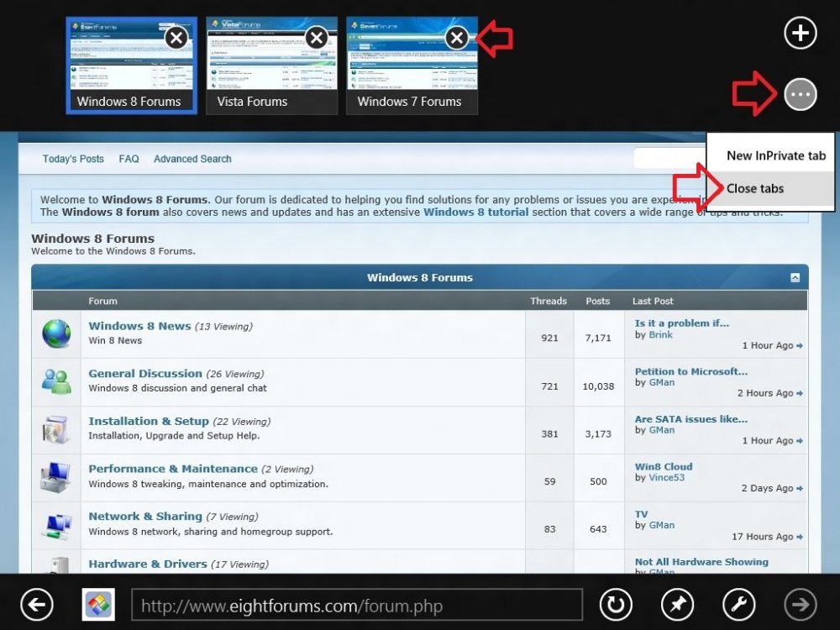
Task: Refresh the page with reload icon
Action: (x=616, y=605)
